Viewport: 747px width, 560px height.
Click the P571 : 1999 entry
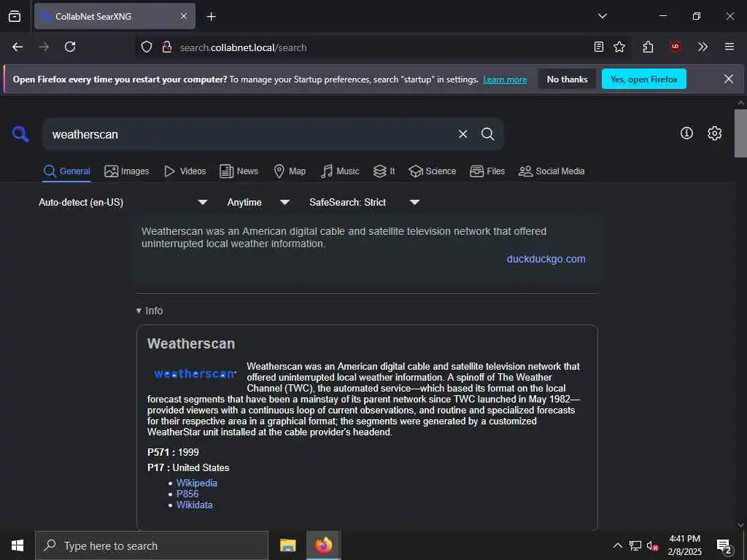pos(173,452)
